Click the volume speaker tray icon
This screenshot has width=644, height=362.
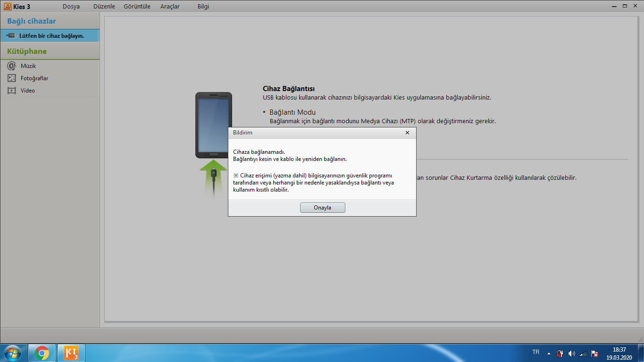572,353
